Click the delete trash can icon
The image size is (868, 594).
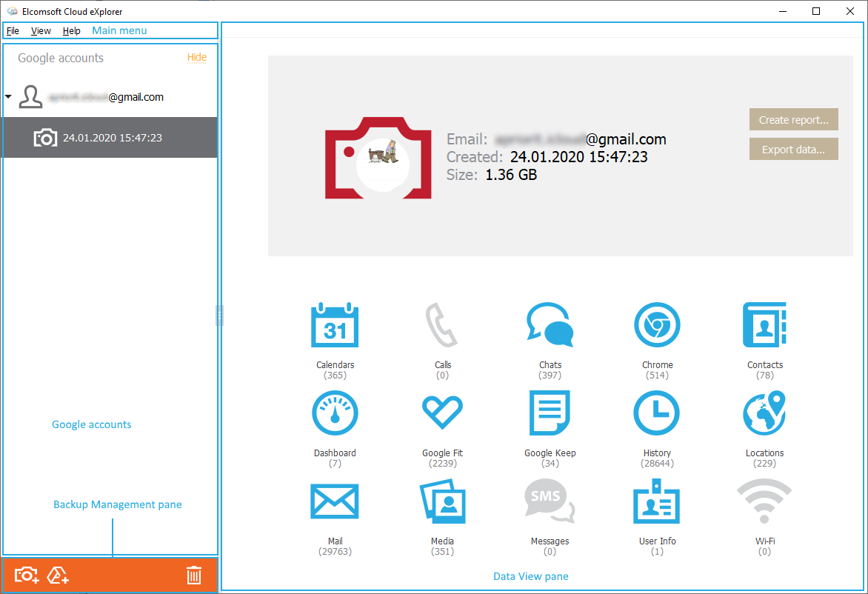pos(194,575)
